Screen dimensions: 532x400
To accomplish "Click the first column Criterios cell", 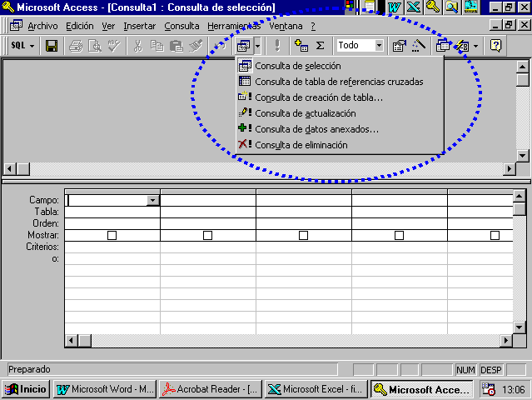I will [x=112, y=247].
